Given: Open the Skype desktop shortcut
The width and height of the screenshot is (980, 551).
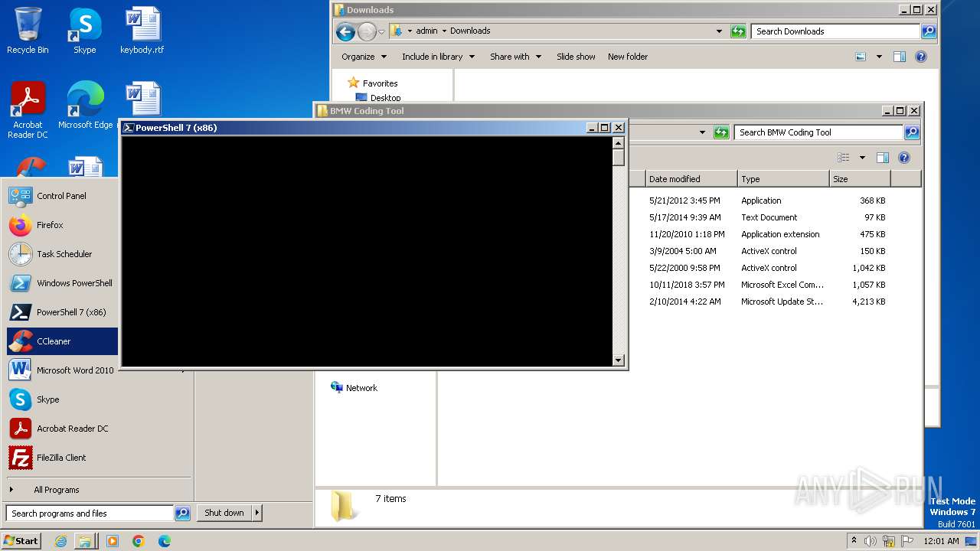Looking at the screenshot, I should 84,31.
